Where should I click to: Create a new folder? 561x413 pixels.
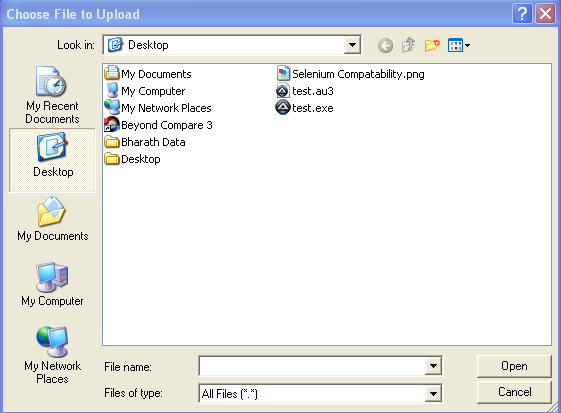point(432,45)
